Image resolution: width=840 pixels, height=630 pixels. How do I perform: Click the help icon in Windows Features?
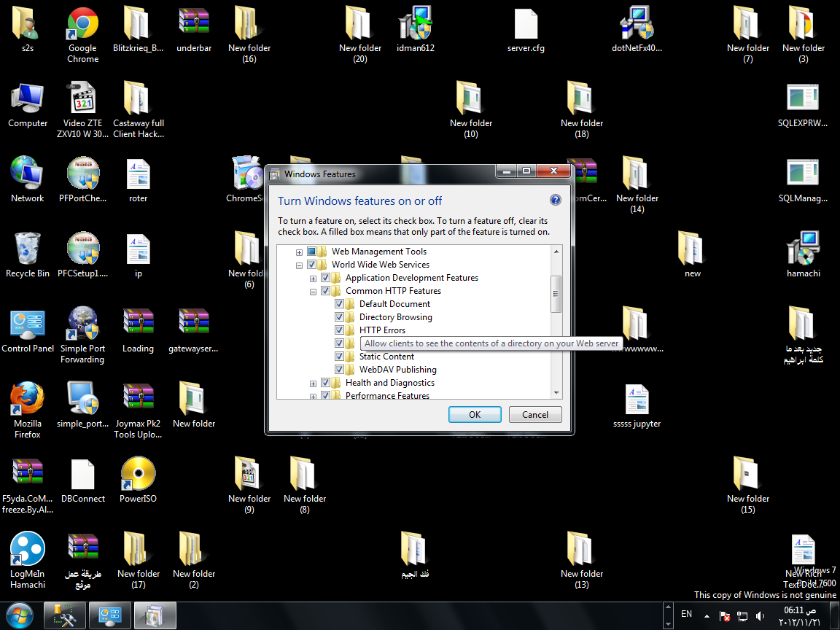[x=555, y=201]
